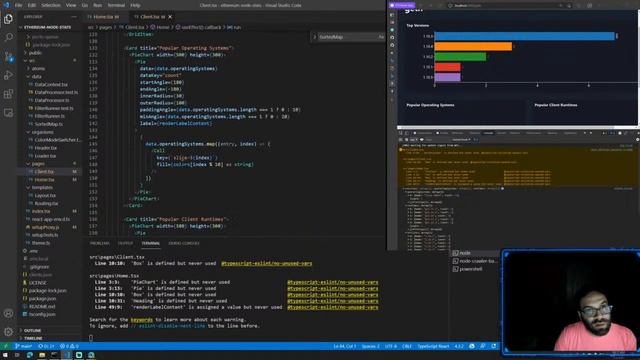Click the remote indicator in the status bar
Image resolution: width=640 pixels, height=360 pixels.
[x=6, y=346]
